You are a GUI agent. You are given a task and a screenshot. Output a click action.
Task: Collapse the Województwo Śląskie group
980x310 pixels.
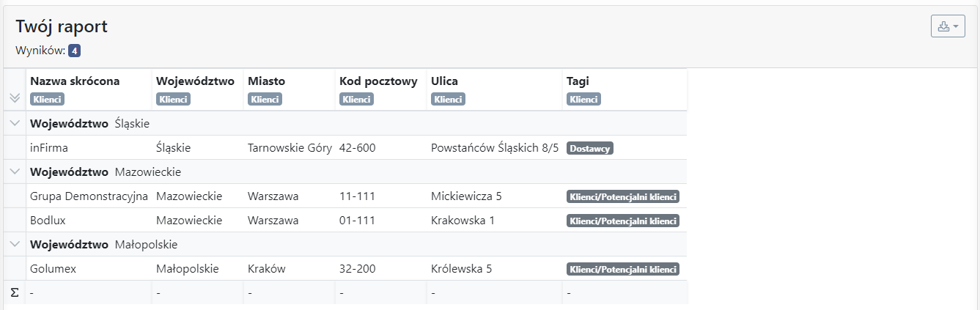tap(15, 123)
